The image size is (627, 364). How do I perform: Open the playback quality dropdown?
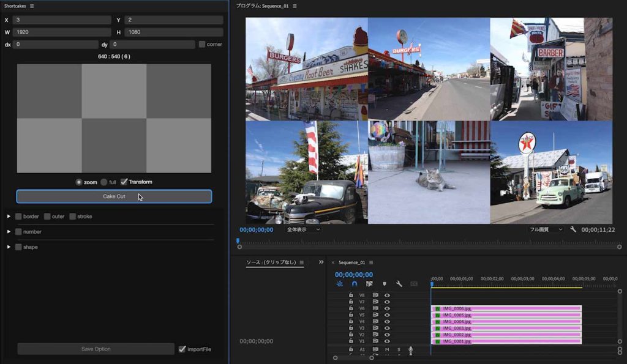(x=546, y=229)
